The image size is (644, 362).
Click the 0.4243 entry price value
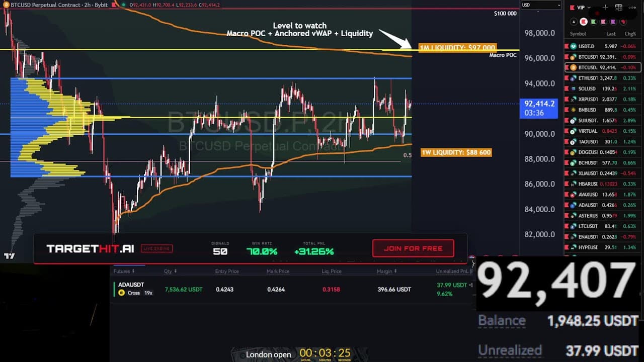(x=224, y=289)
